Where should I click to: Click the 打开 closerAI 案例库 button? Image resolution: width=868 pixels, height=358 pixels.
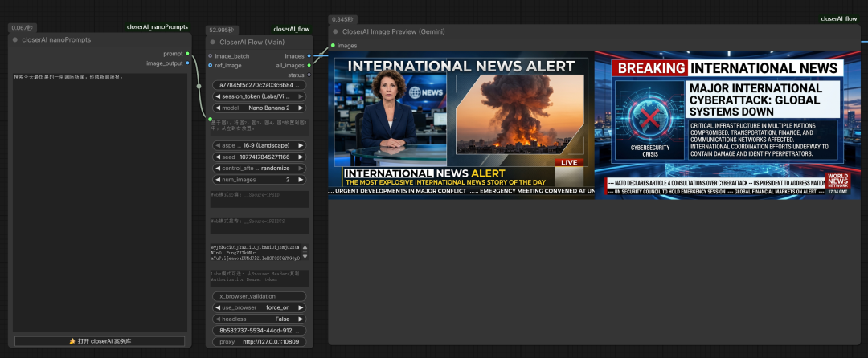click(x=100, y=341)
